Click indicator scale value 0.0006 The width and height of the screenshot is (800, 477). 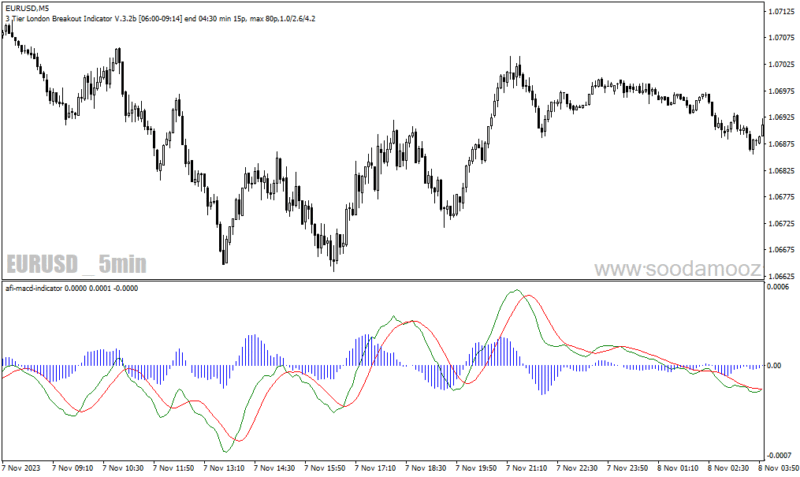point(779,287)
